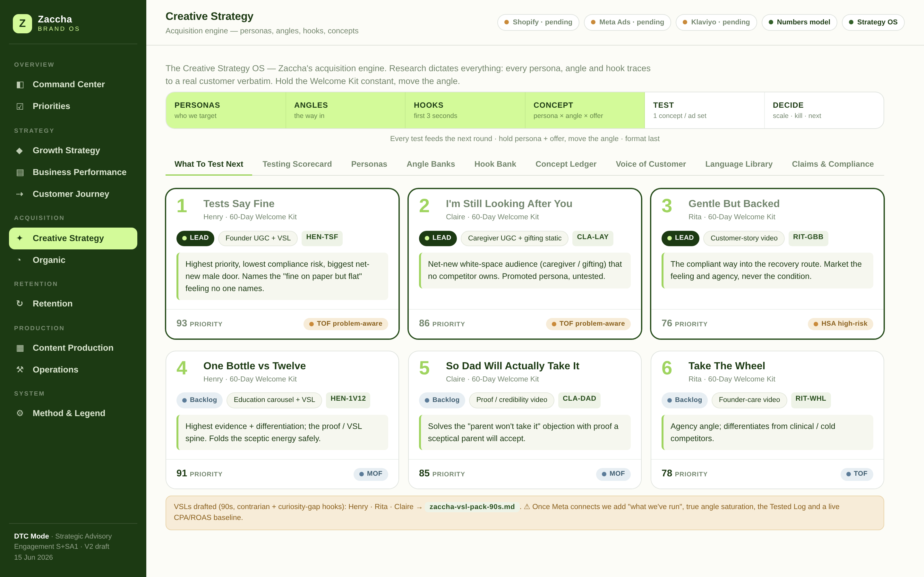Image resolution: width=924 pixels, height=577 pixels.
Task: Click the Priorities checkbox icon
Action: tap(20, 106)
